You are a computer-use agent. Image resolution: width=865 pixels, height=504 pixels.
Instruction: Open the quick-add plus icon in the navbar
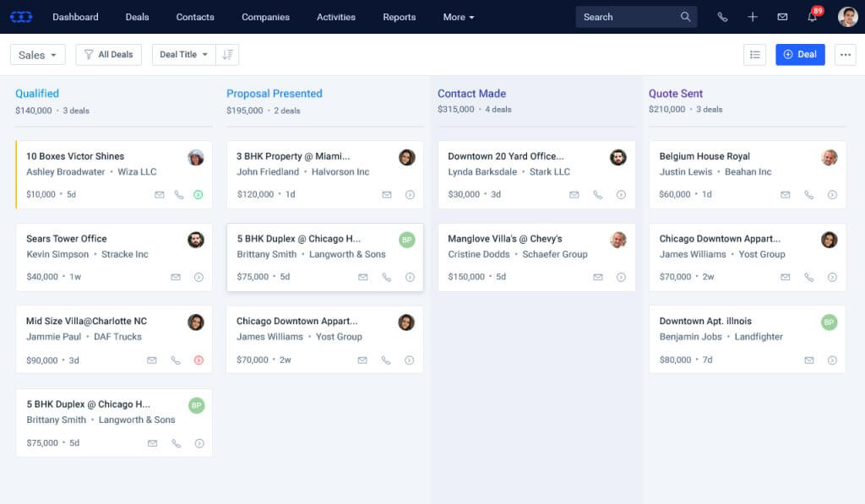pyautogui.click(x=753, y=16)
